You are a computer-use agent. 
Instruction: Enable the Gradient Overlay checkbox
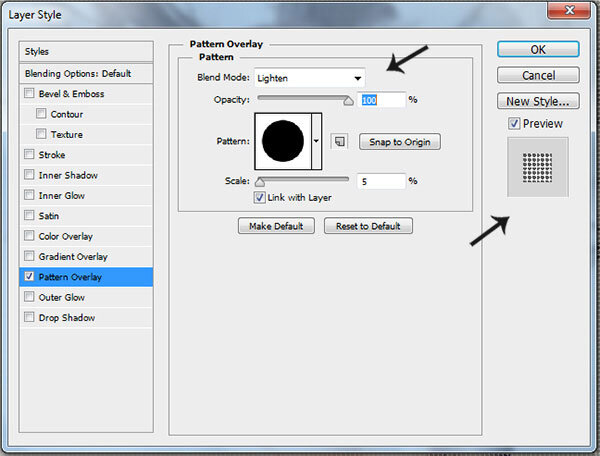[x=29, y=256]
